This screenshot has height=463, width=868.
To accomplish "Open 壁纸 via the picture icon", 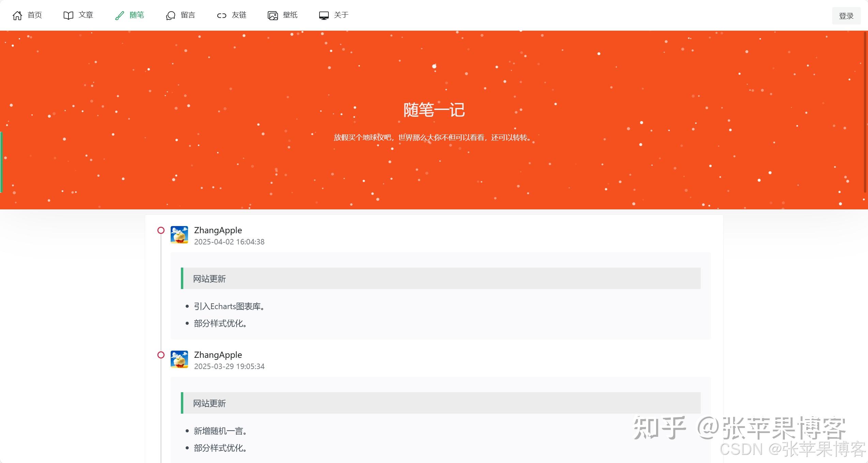I will [x=272, y=15].
